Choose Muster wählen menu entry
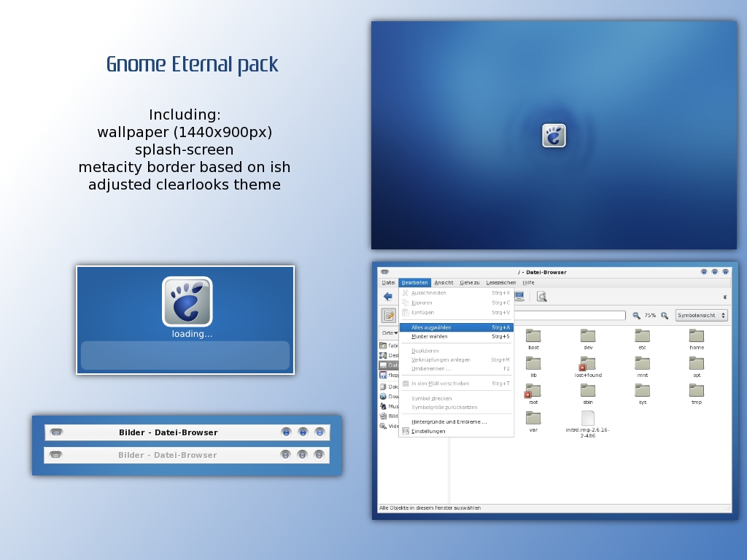The height and width of the screenshot is (560, 747). pos(456,336)
